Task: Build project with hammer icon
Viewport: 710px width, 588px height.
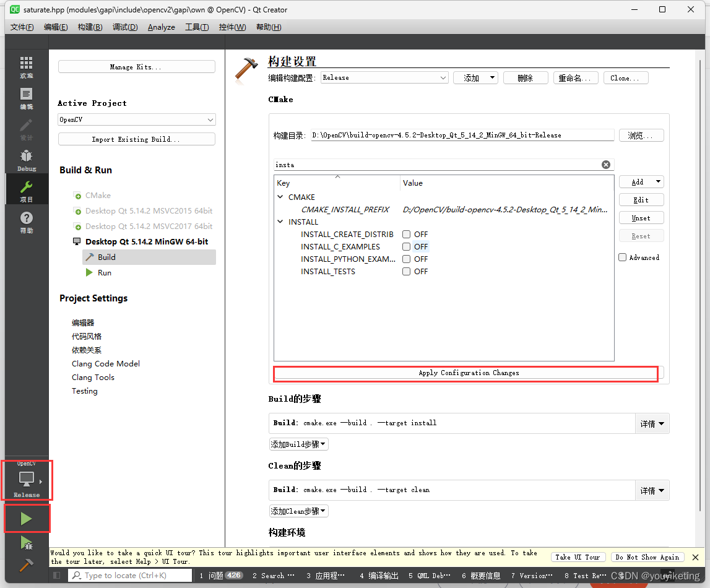Action: click(x=26, y=564)
